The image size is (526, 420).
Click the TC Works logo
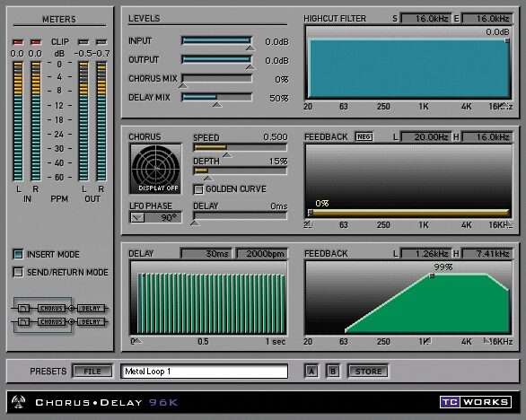pos(476,401)
